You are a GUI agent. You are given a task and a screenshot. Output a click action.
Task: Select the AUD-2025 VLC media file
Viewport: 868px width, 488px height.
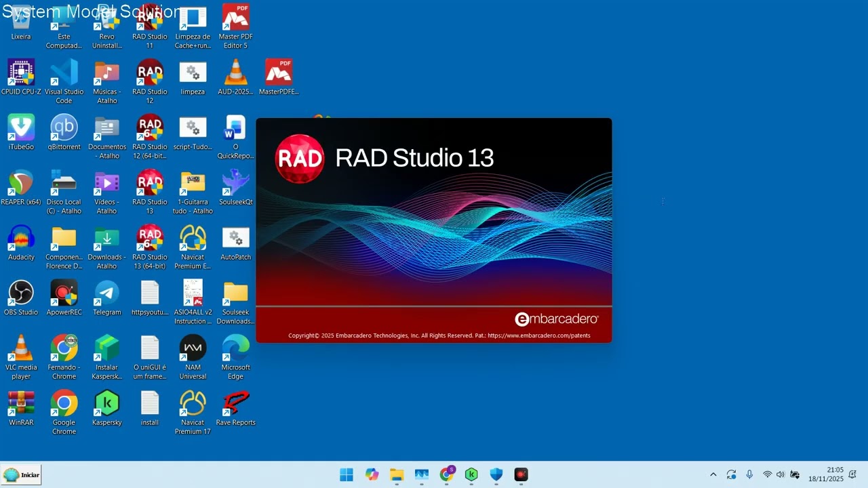235,77
